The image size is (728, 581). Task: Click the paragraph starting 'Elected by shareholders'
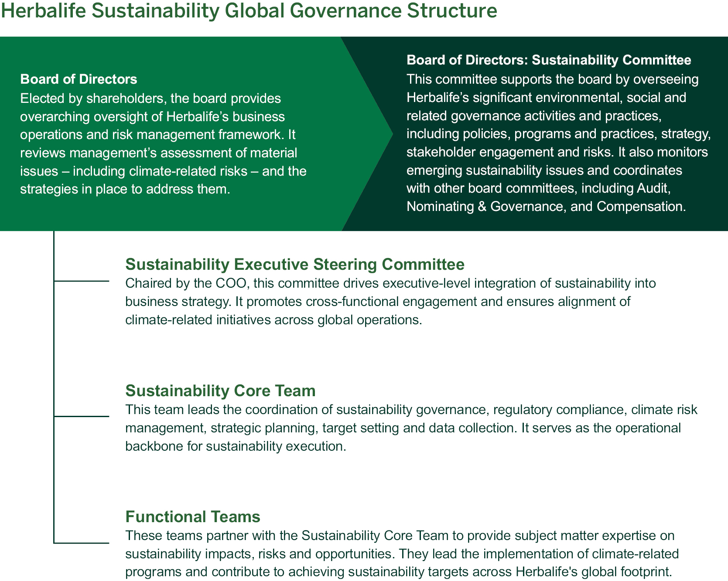point(163,144)
